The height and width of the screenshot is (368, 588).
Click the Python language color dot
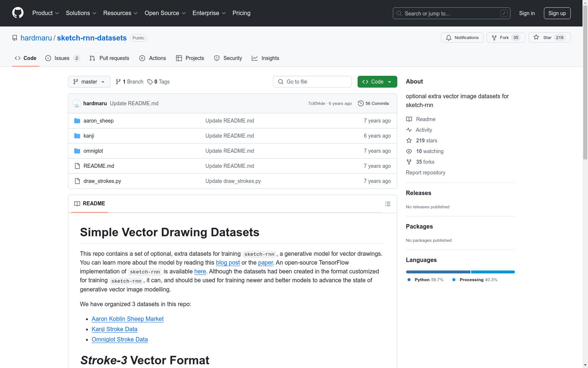click(409, 280)
